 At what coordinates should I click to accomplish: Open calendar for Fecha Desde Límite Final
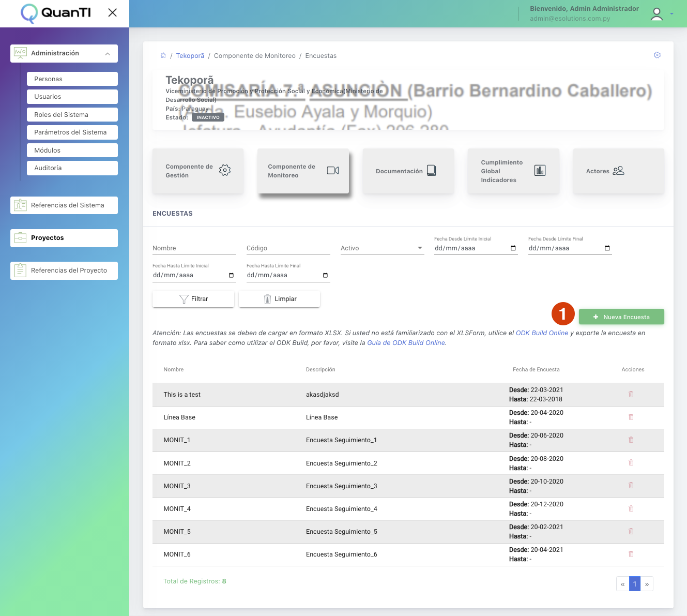(x=607, y=248)
